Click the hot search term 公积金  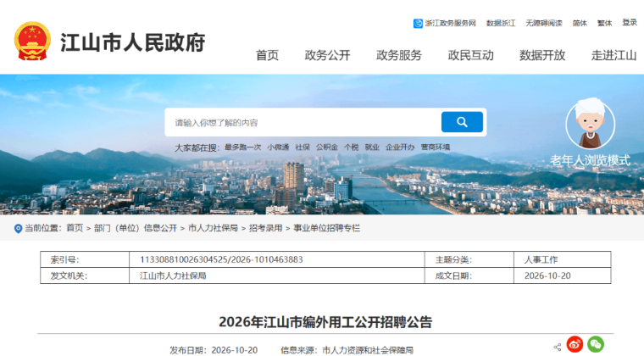pos(326,147)
